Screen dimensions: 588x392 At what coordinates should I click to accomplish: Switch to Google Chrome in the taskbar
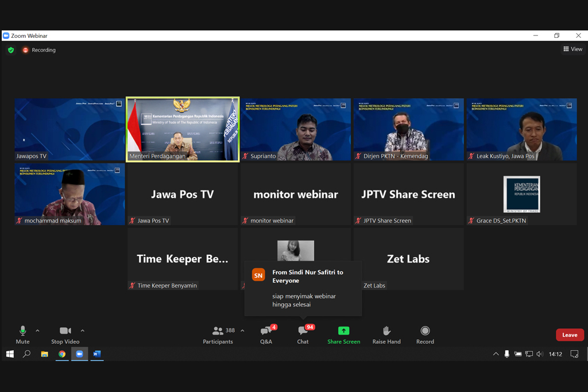(62, 354)
